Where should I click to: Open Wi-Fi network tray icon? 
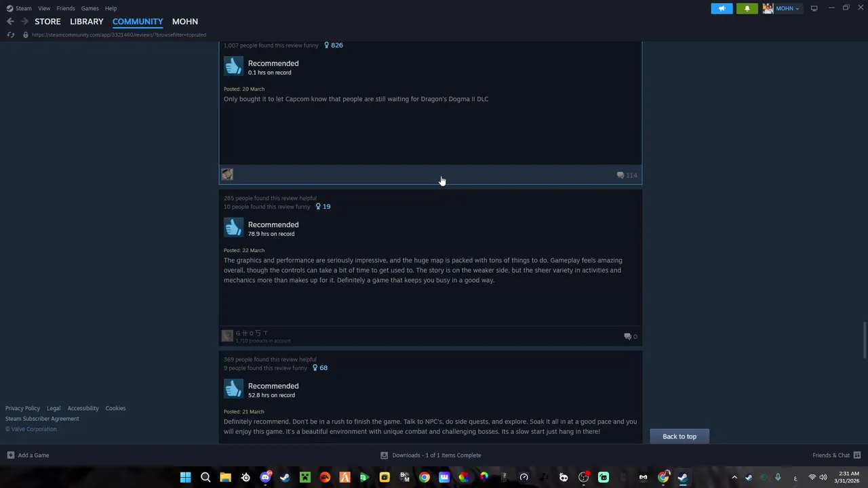tap(812, 477)
